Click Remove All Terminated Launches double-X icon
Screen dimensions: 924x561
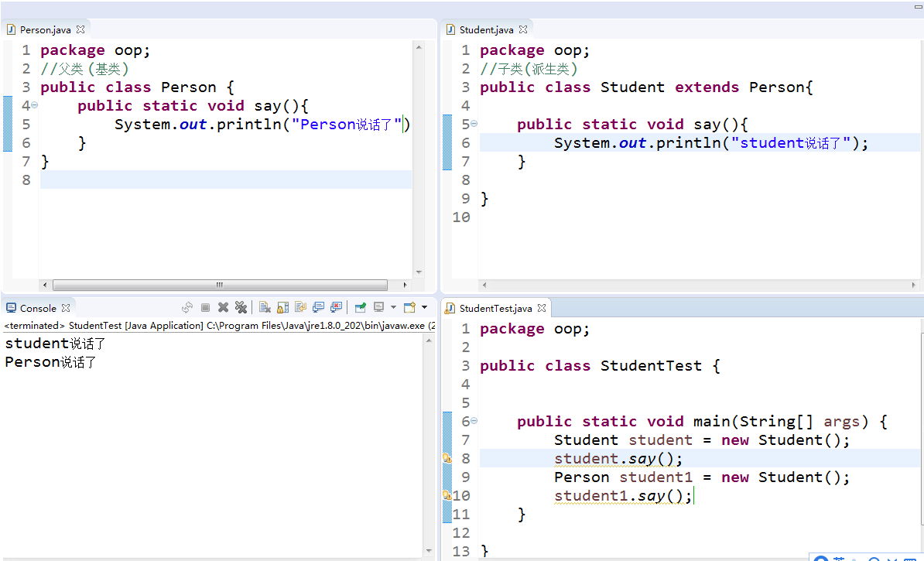coord(241,308)
